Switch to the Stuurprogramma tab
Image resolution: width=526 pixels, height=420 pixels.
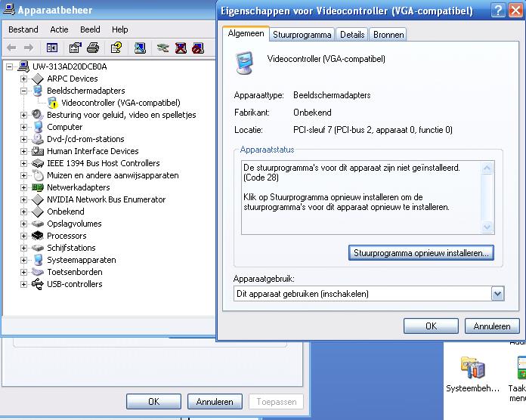(x=302, y=35)
